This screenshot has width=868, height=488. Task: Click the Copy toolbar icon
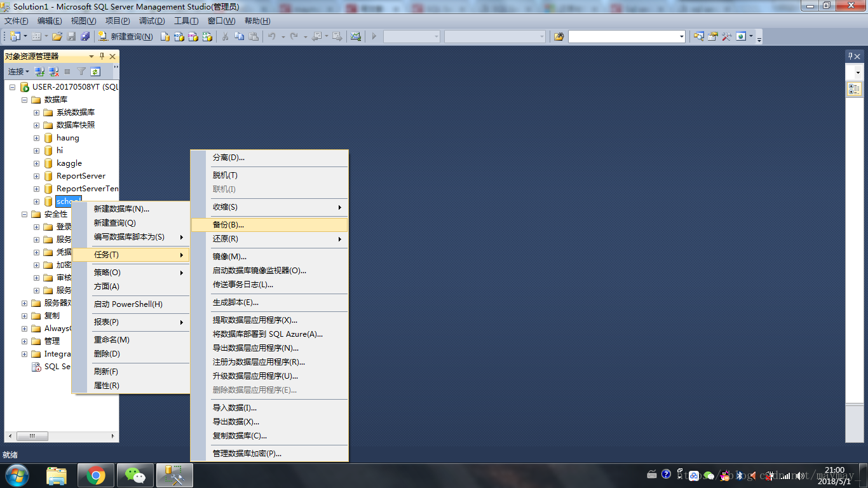click(x=239, y=36)
